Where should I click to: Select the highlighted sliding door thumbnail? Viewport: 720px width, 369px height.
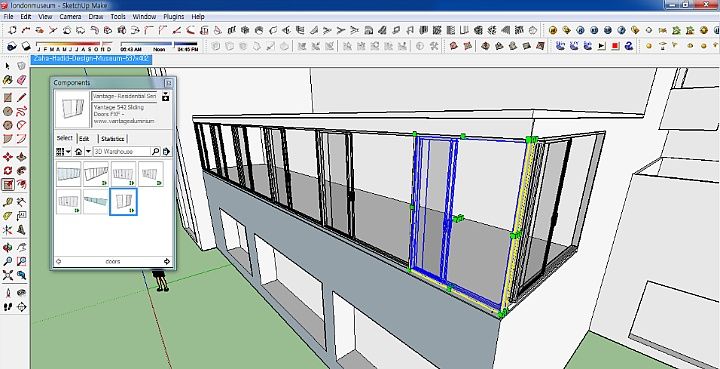tap(124, 201)
